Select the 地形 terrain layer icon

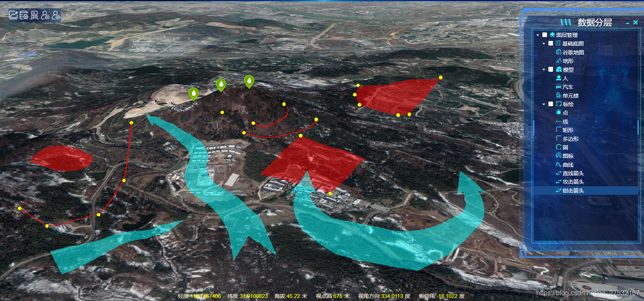point(558,61)
